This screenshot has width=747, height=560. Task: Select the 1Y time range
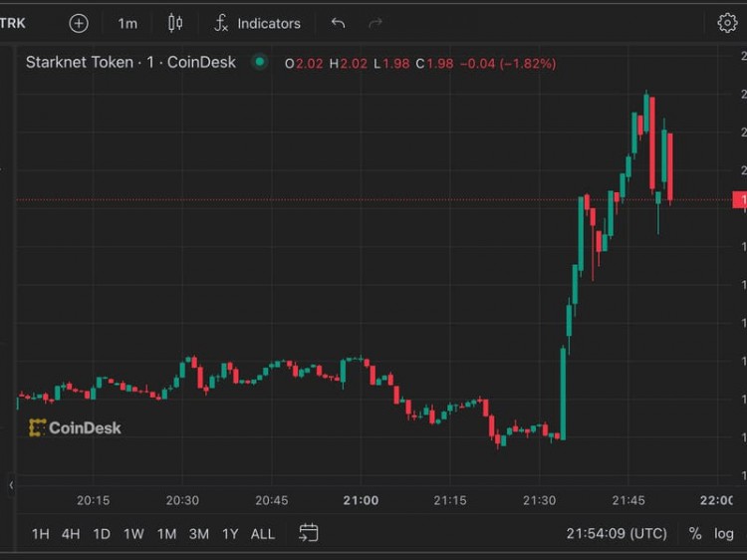coord(230,534)
